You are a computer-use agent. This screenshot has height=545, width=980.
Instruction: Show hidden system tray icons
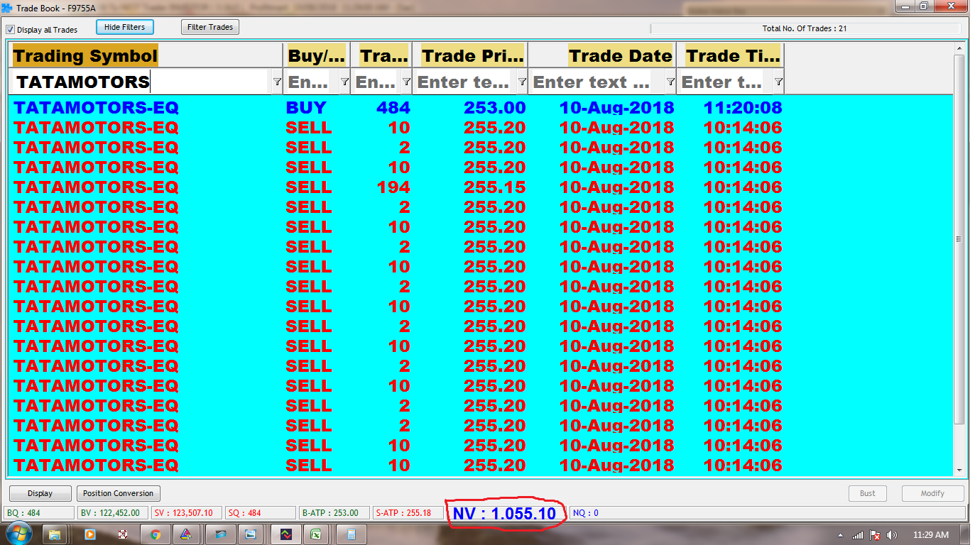(x=842, y=534)
